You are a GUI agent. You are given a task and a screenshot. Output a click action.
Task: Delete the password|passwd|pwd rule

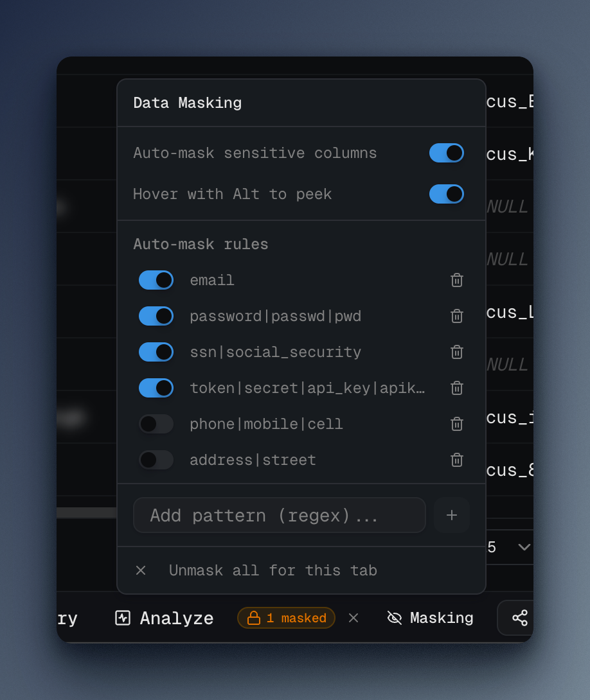click(457, 316)
